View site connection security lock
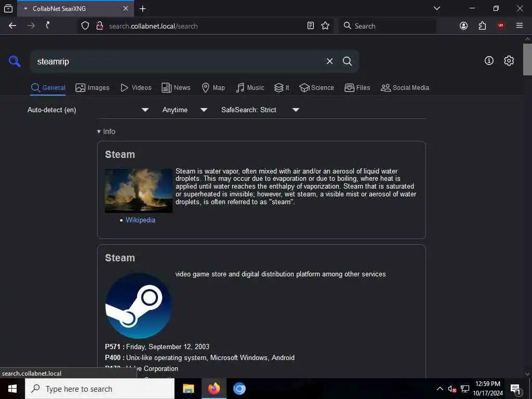The image size is (532, 399). coord(100,26)
